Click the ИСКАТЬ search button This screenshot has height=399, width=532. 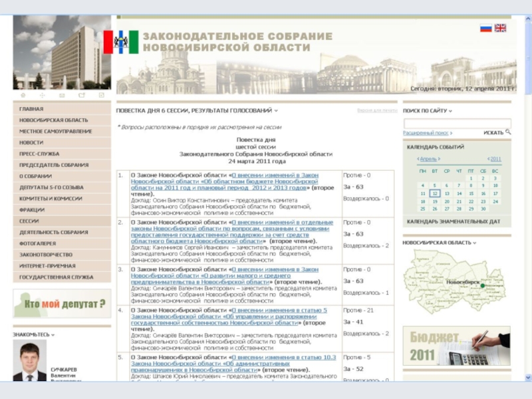pyautogui.click(x=493, y=132)
